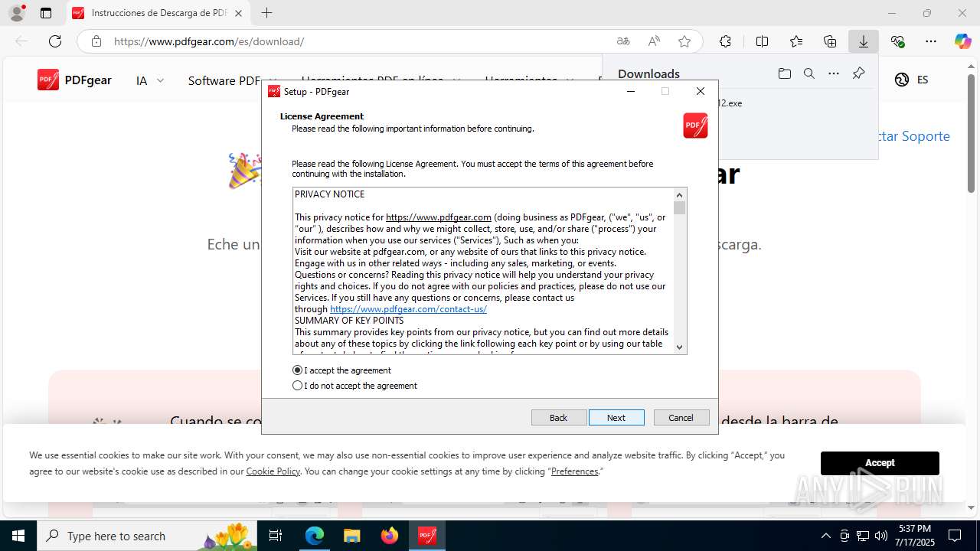Click the translate page icon
The height and width of the screenshot is (551, 980).
[x=623, y=41]
